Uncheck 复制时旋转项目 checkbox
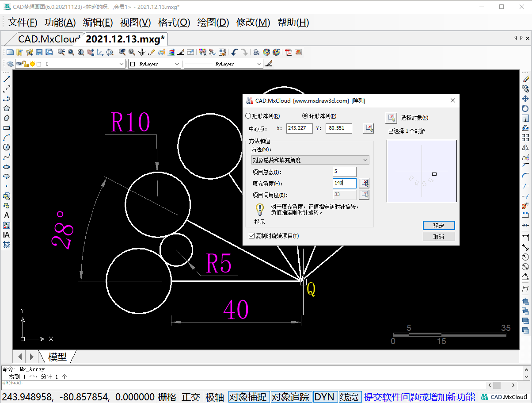This screenshot has height=403, width=532. [252, 236]
